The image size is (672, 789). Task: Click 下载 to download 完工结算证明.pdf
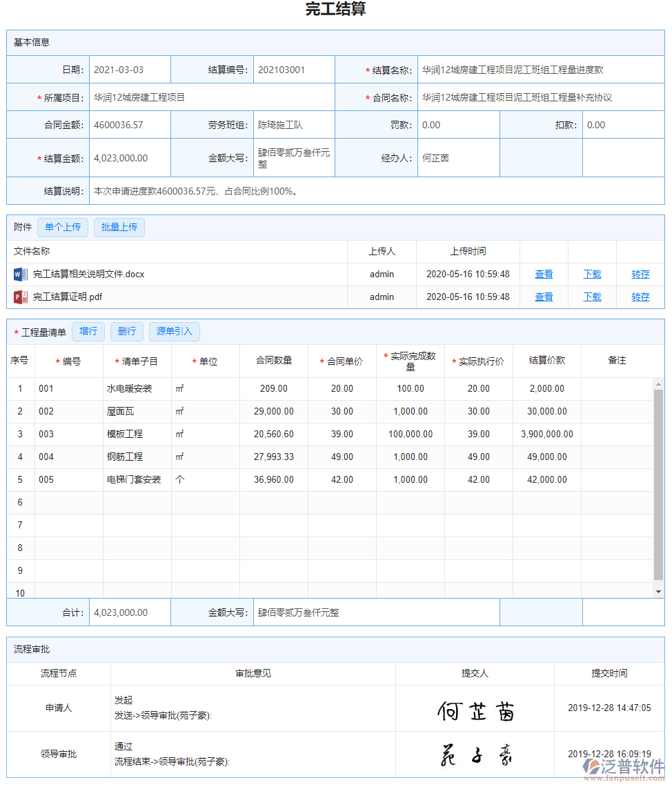(591, 297)
